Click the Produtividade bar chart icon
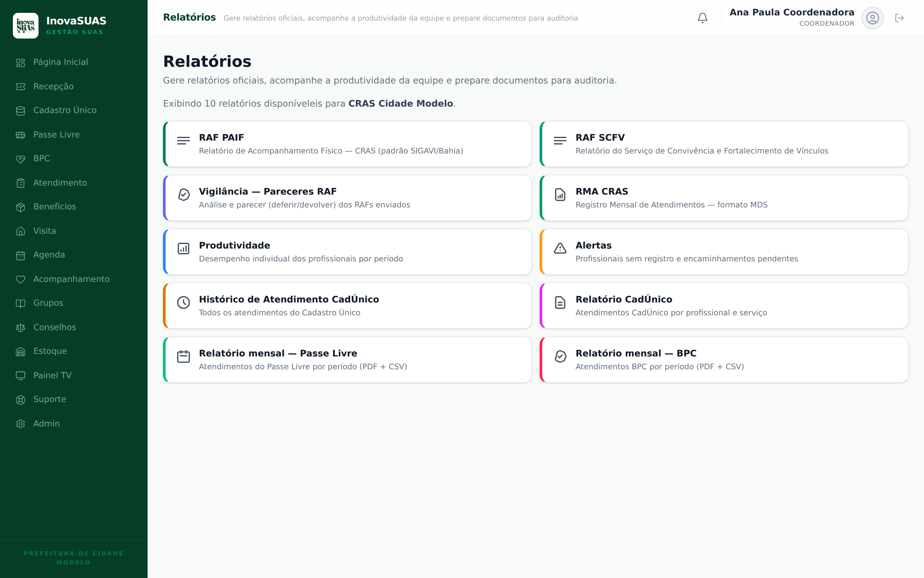 point(184,249)
